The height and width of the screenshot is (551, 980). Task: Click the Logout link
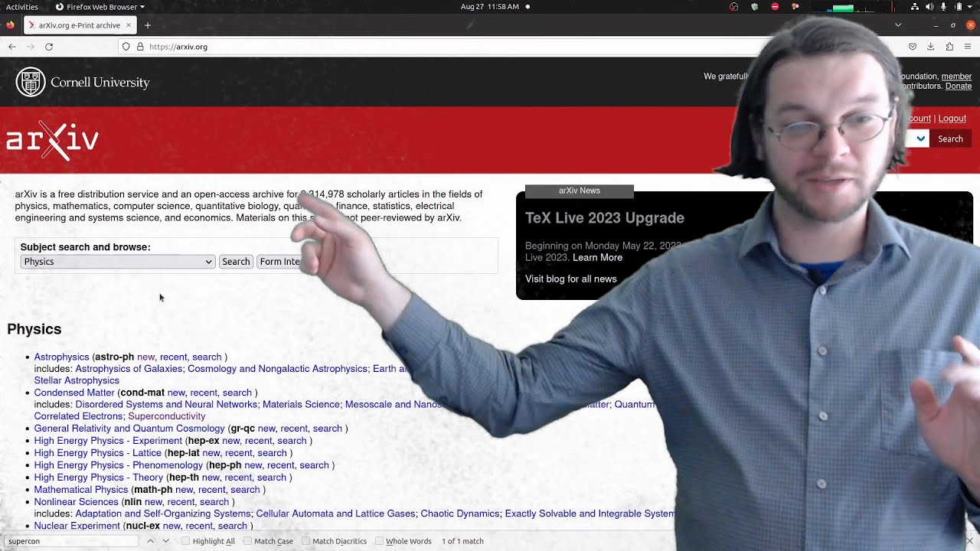(952, 119)
